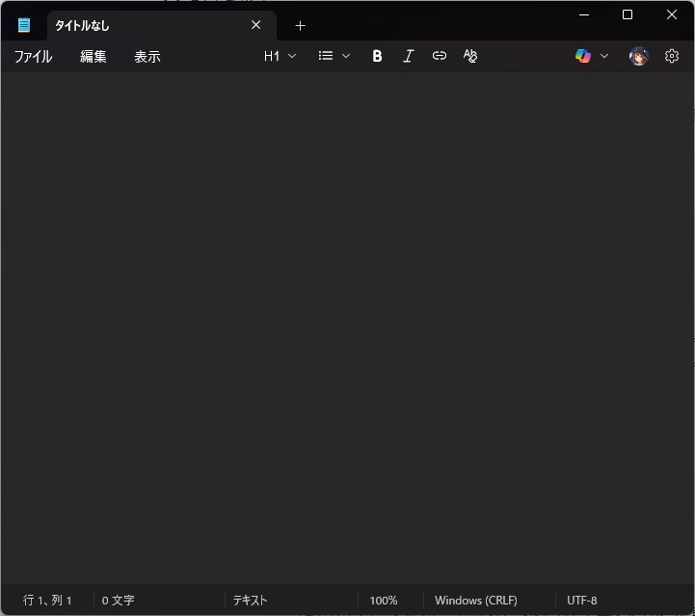Click the 100% zoom level in status bar
This screenshot has width=695, height=616.
[384, 601]
